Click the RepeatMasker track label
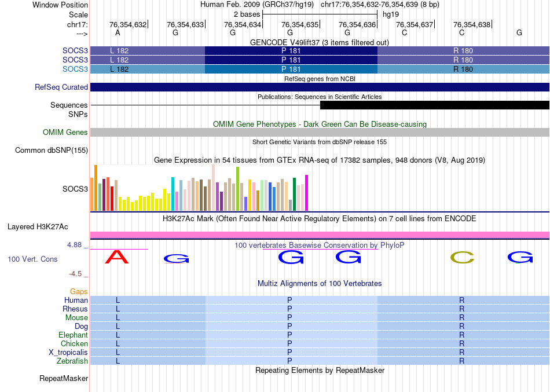550x392 pixels. pos(64,378)
